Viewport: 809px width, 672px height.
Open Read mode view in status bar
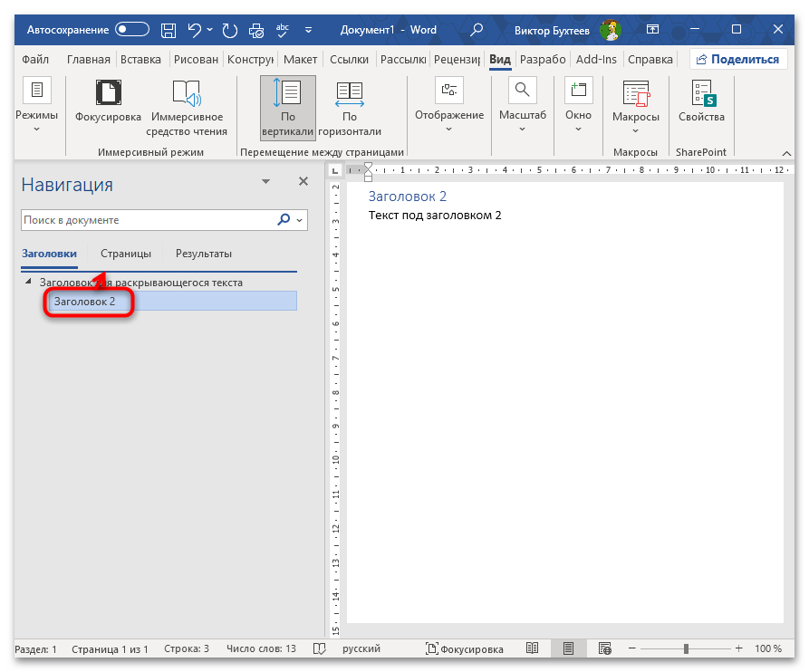532,649
